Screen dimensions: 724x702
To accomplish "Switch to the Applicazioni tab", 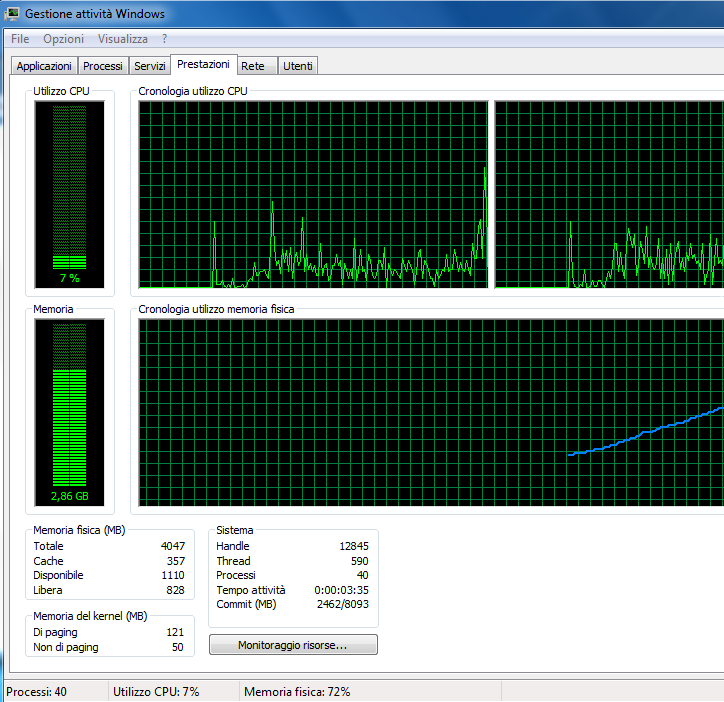I will point(44,66).
